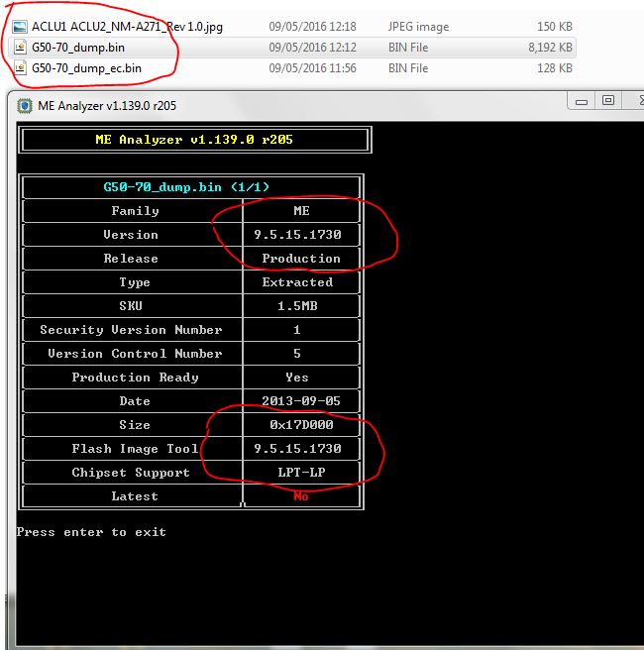This screenshot has width=644, height=650.
Task: Click the 8,192 KB size value
Action: pyautogui.click(x=550, y=48)
